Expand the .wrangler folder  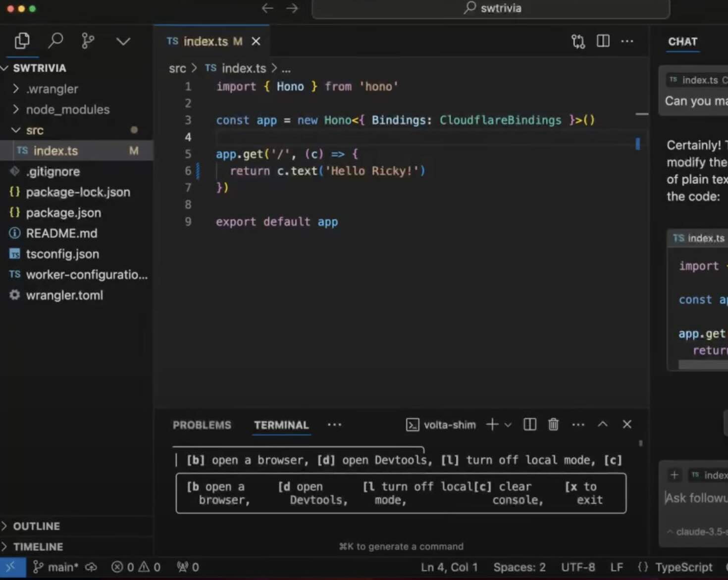[x=52, y=89]
